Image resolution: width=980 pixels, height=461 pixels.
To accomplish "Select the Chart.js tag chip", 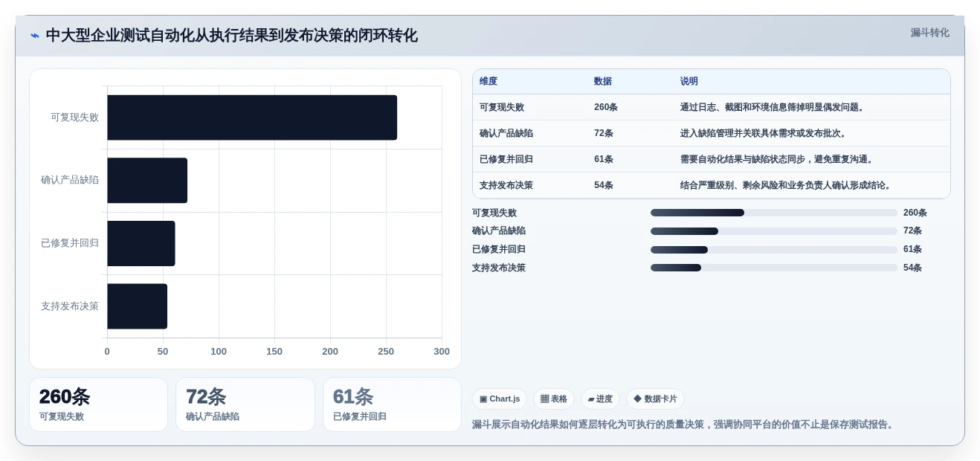I will click(x=500, y=399).
